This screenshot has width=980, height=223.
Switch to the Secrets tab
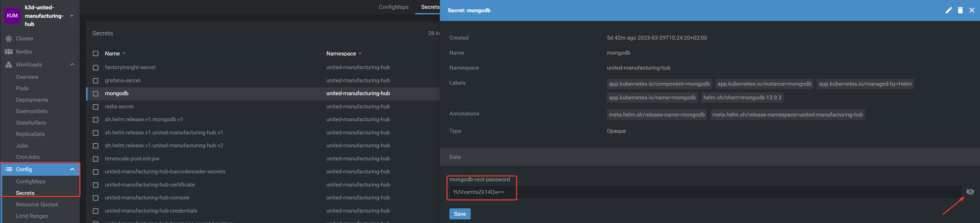tap(430, 7)
